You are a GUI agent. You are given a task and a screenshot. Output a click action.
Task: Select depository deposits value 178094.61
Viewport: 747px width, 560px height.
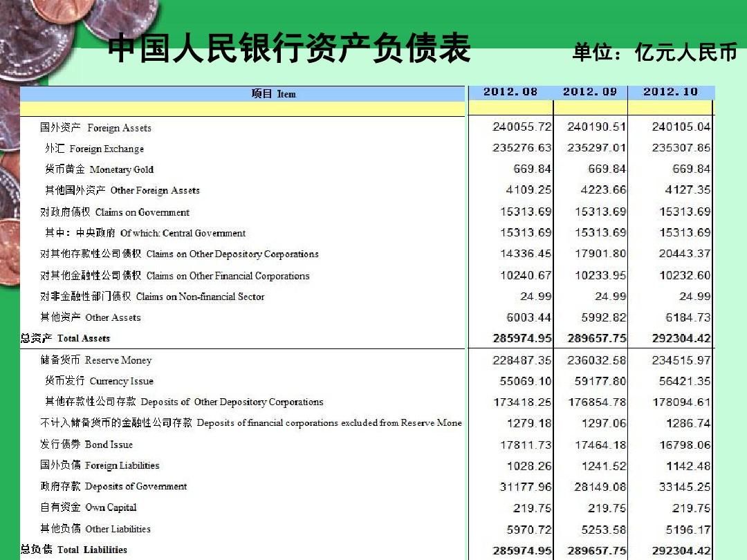point(681,402)
